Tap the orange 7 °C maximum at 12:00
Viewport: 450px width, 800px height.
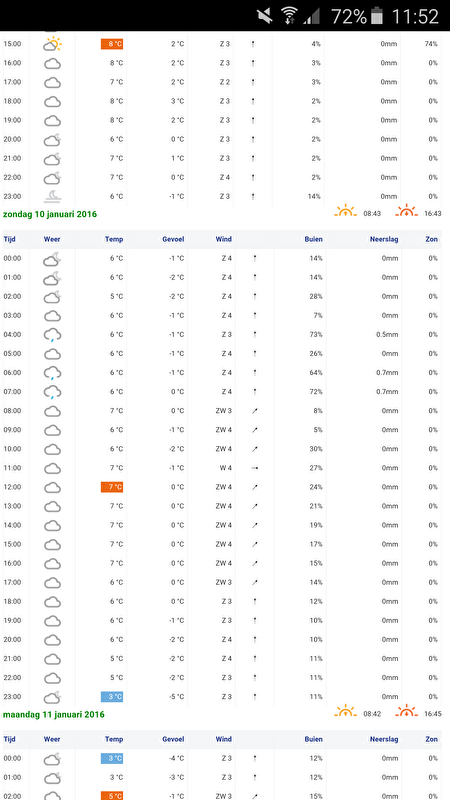pos(112,487)
